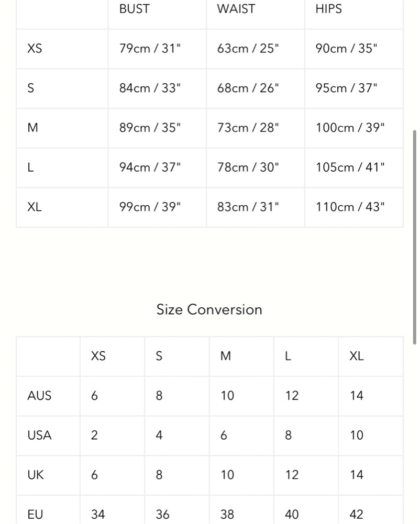Click the XS bust value 79cm / 31"
This screenshot has height=524, width=420.
tap(150, 49)
